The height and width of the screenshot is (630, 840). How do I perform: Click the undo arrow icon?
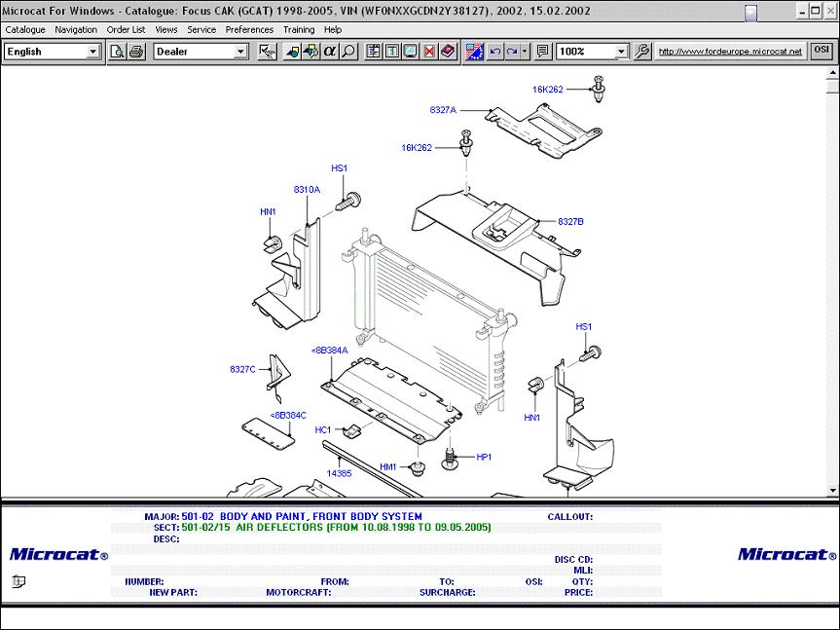click(495, 51)
